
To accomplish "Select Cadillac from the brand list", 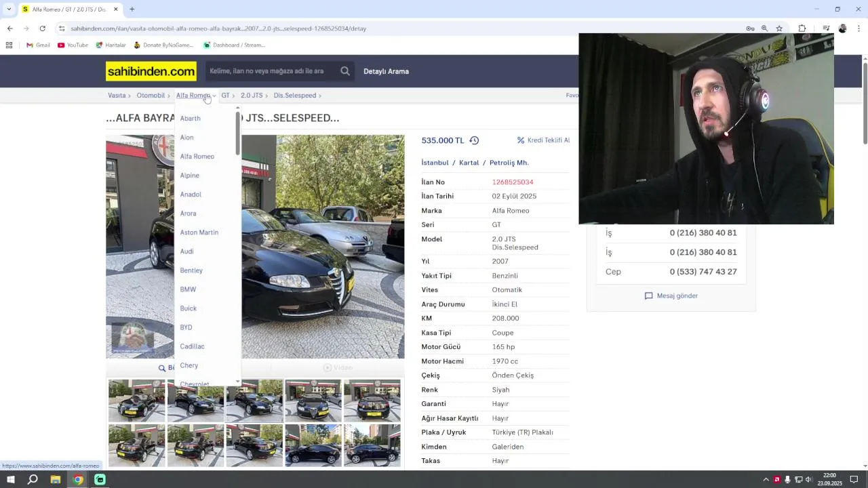I will click(x=192, y=346).
